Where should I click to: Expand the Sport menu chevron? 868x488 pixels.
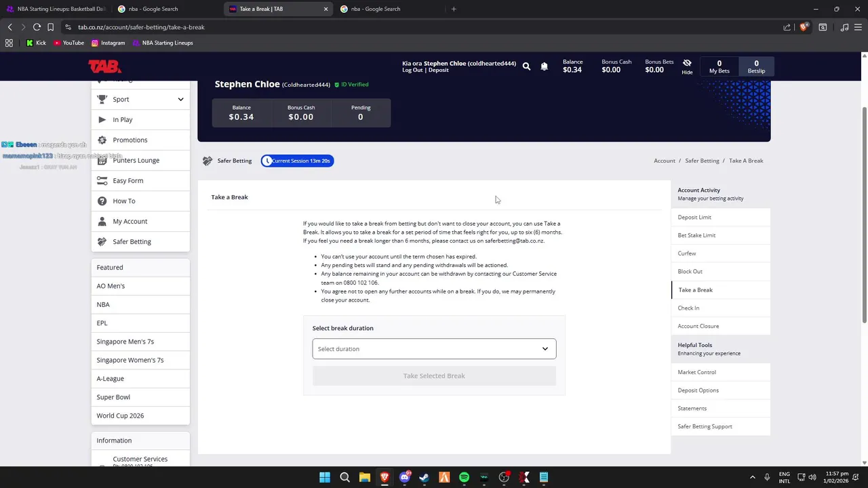pos(180,100)
